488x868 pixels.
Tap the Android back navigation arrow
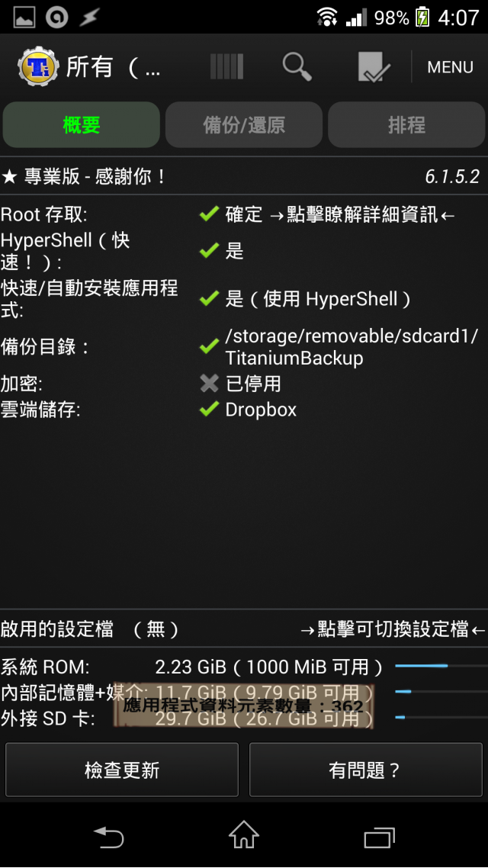click(108, 835)
